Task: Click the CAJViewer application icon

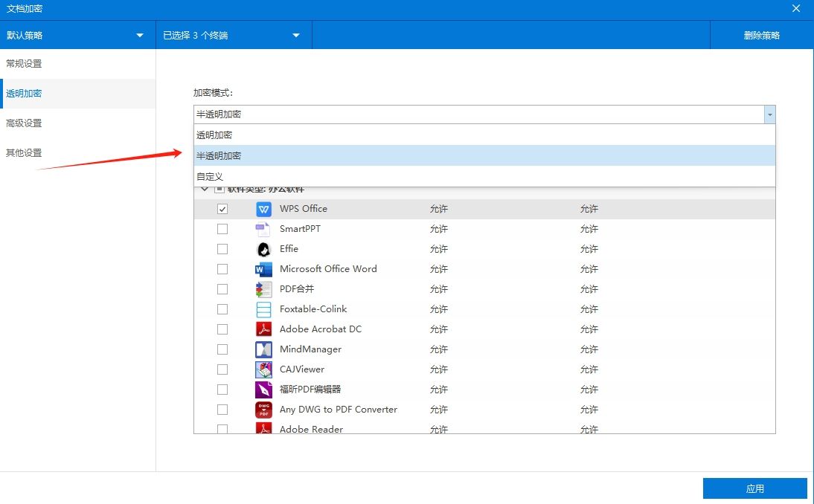Action: click(263, 369)
